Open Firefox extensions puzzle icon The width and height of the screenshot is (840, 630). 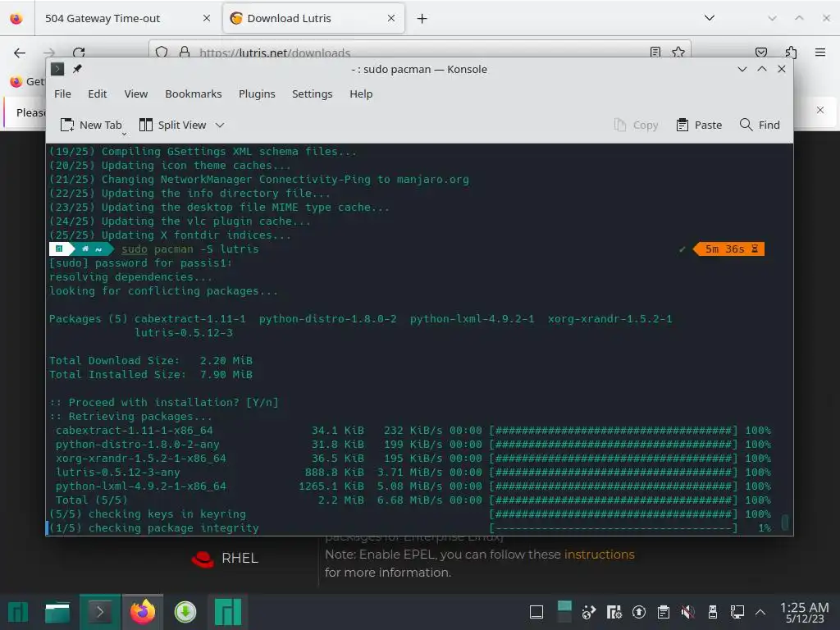[x=791, y=52]
